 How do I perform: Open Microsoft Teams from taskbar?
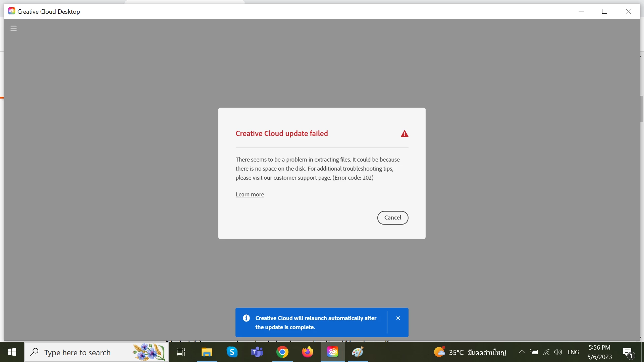pos(257,352)
